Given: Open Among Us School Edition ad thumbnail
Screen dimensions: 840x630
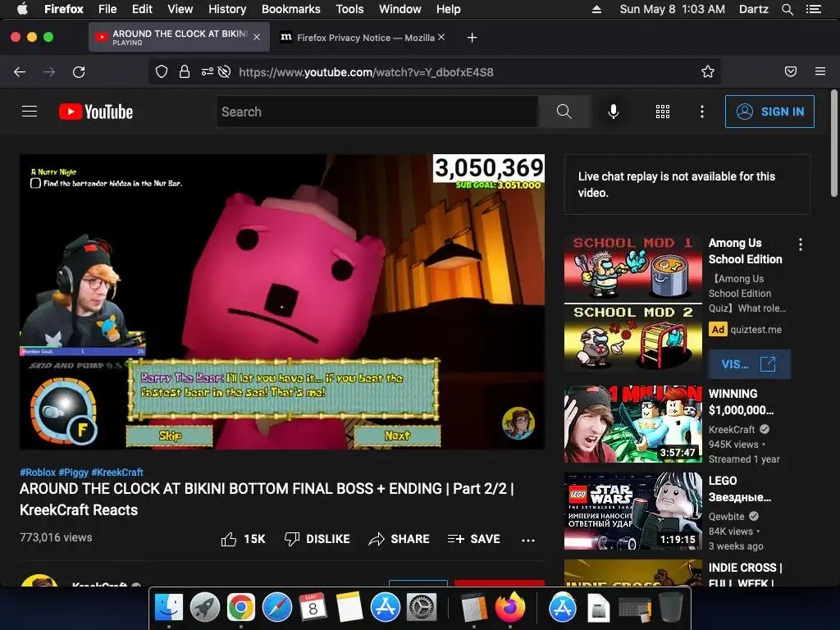Looking at the screenshot, I should click(633, 302).
